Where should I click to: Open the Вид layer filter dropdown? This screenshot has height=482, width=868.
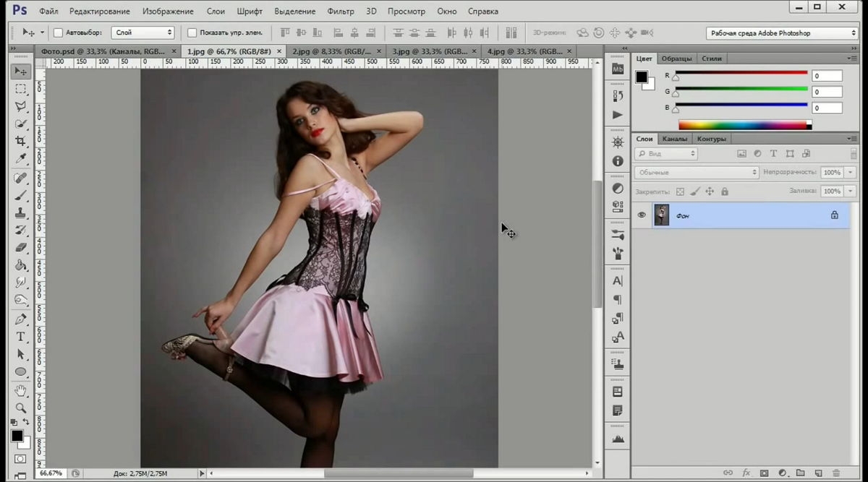666,154
